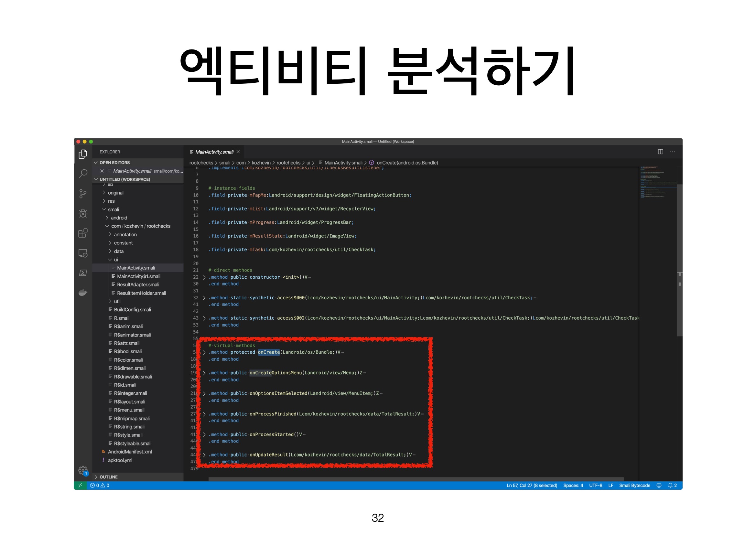Viewport: 756px width, 534px height.
Task: Expand the util folder
Action: (117, 302)
